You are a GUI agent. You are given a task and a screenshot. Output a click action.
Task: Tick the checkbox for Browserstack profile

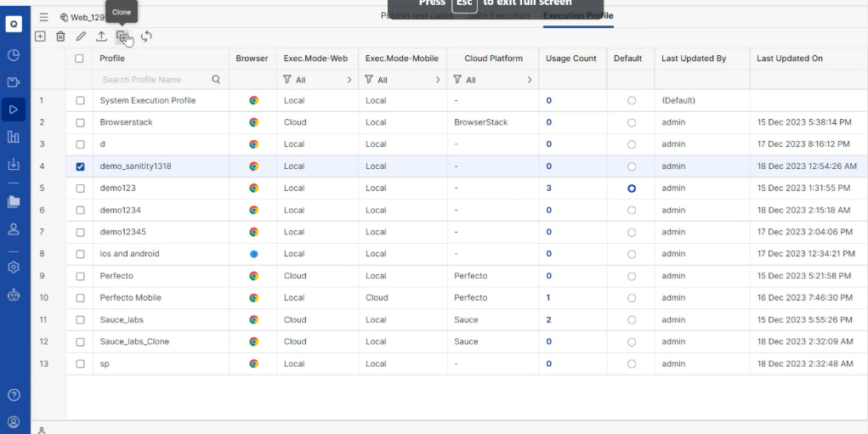click(80, 122)
